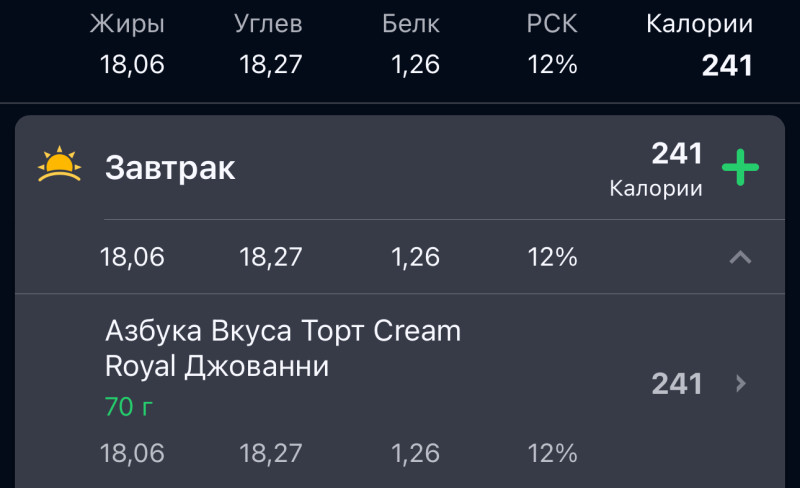
Task: Tap the Углев column header
Action: pos(270,25)
